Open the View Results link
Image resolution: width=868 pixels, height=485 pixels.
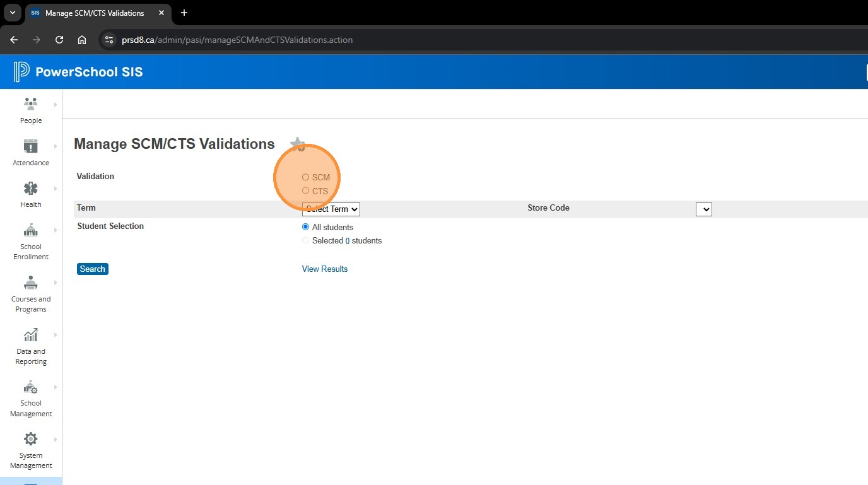pos(325,269)
